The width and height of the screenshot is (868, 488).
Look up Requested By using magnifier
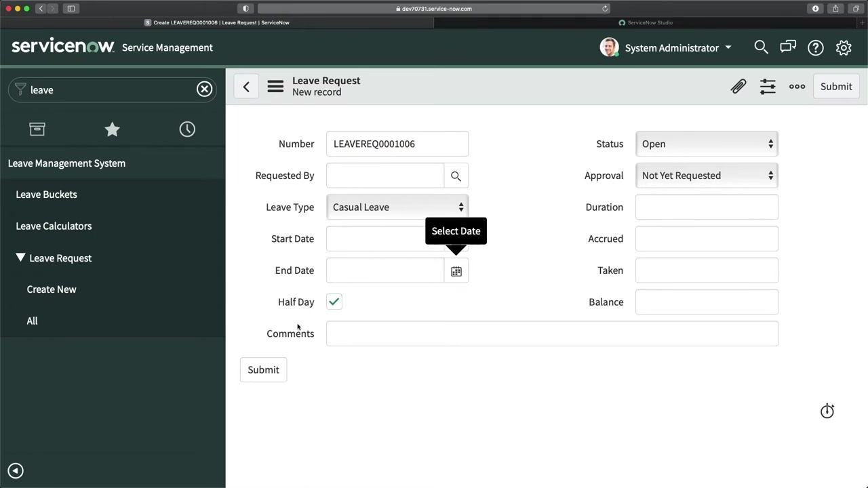[456, 176]
